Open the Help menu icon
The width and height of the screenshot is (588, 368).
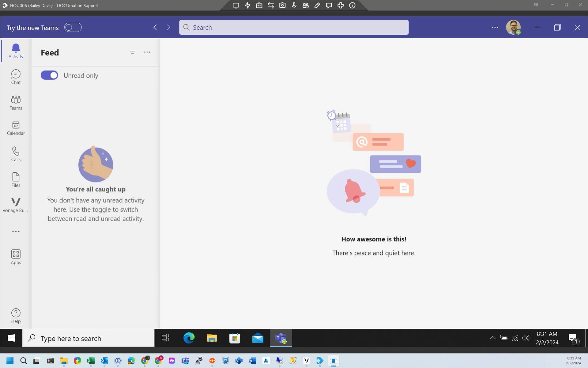pos(16,316)
